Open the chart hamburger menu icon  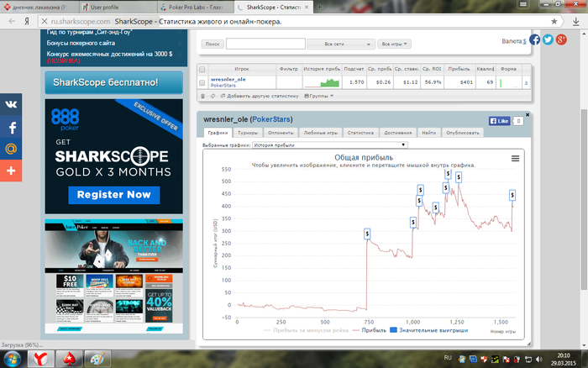[x=515, y=159]
